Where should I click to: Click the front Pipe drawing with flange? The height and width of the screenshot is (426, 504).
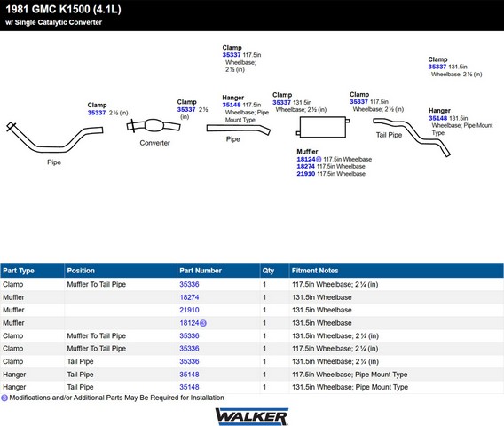pos(55,138)
